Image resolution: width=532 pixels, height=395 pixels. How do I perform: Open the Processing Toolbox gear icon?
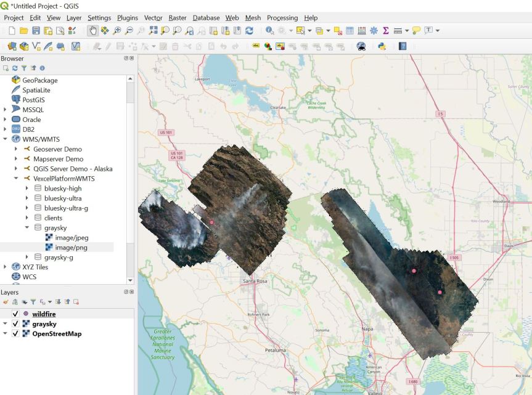373,30
